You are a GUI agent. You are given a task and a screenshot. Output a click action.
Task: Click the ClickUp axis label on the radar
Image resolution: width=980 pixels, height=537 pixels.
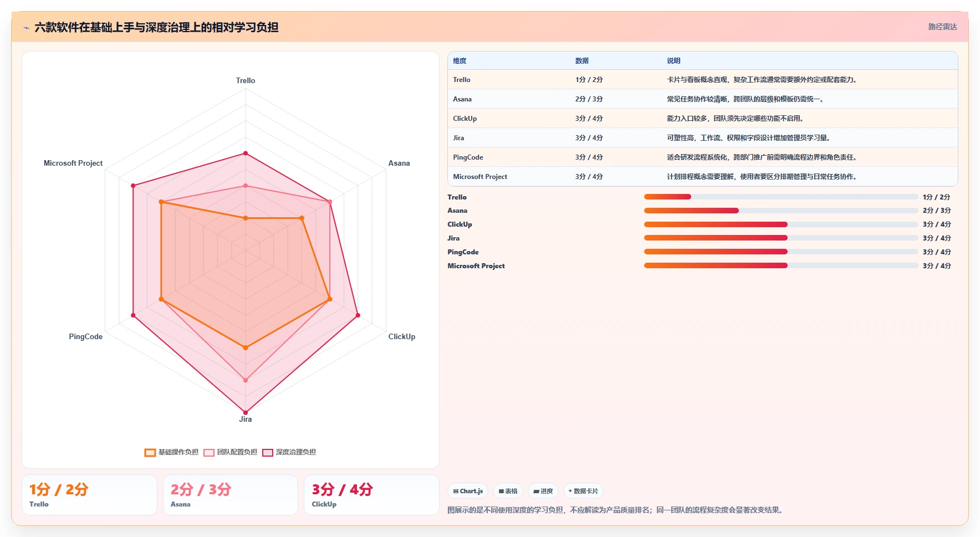coord(401,336)
